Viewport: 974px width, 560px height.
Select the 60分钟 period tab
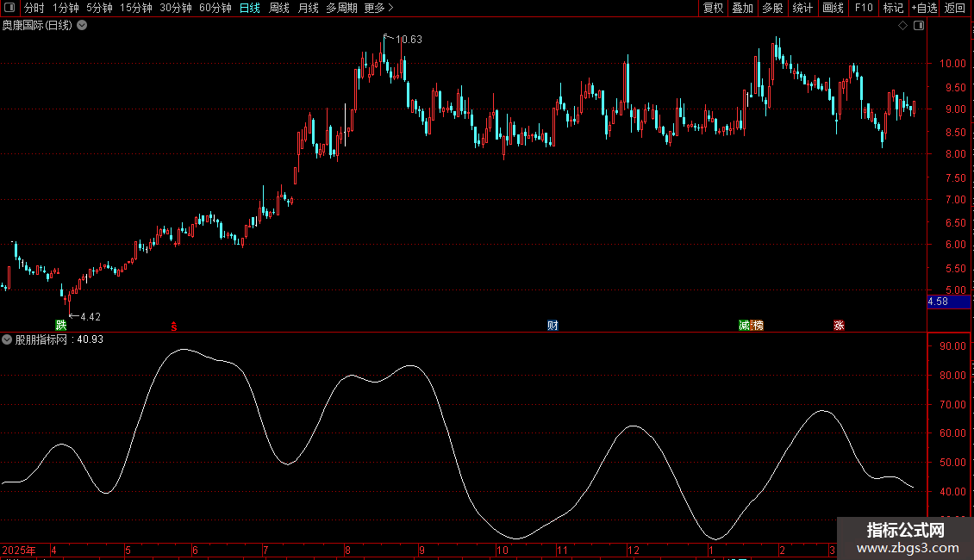point(215,8)
